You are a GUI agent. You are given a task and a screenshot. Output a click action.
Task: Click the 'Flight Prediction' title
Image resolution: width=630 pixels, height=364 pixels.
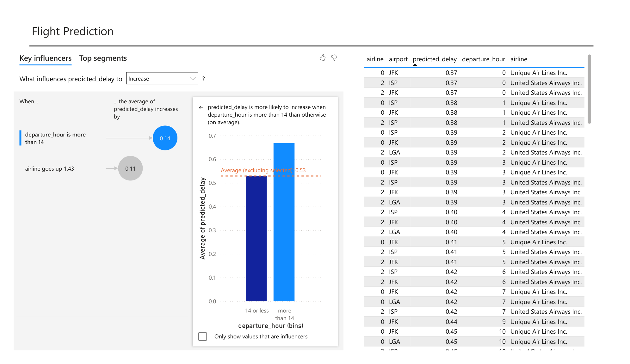click(x=73, y=31)
